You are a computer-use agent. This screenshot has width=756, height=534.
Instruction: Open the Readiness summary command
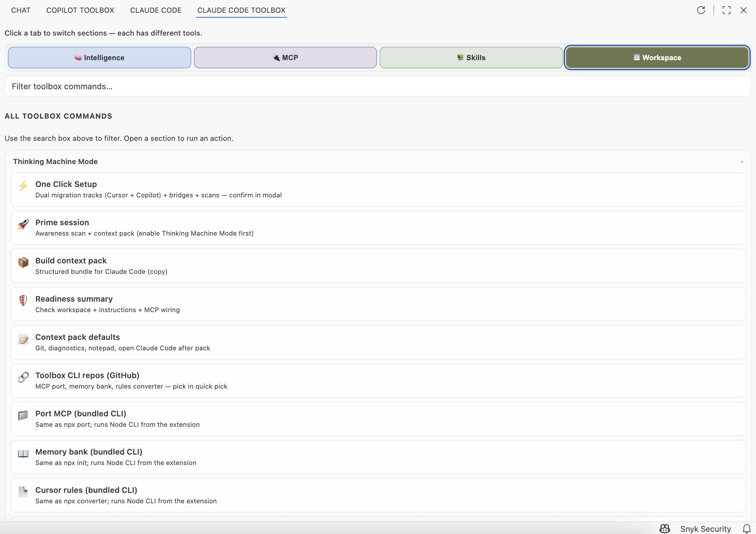click(x=378, y=304)
